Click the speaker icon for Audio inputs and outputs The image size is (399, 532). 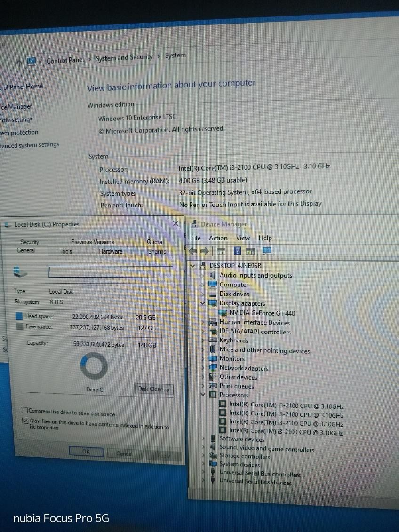coord(213,275)
